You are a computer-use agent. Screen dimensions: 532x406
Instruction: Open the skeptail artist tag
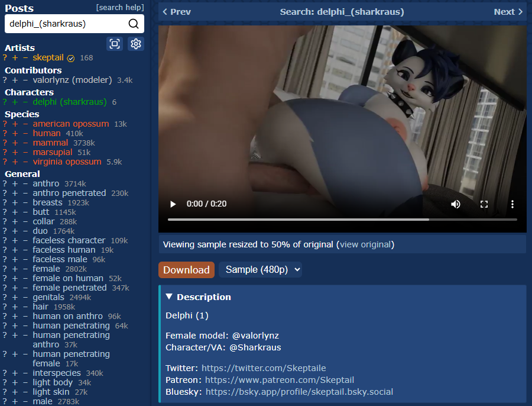click(x=48, y=57)
